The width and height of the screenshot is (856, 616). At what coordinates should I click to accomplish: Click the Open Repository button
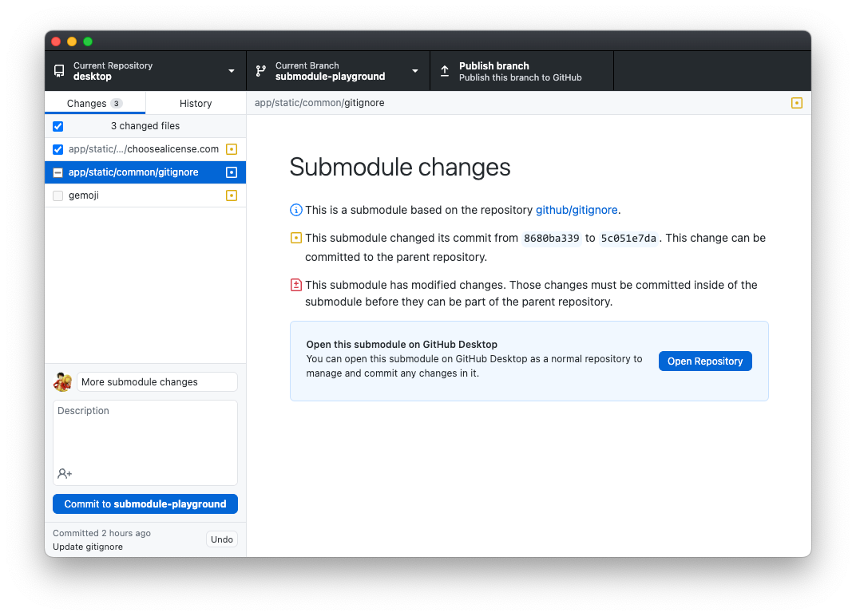(704, 361)
